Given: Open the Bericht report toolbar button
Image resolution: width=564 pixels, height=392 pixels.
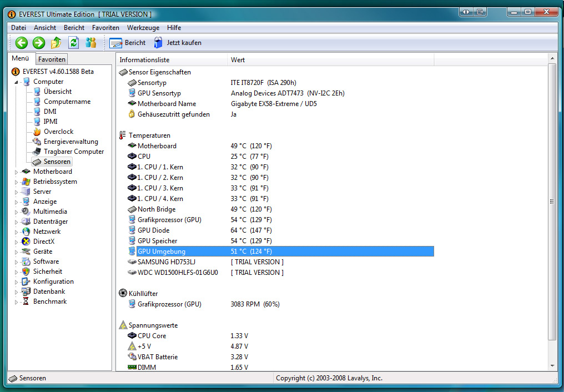Looking at the screenshot, I should tap(127, 43).
